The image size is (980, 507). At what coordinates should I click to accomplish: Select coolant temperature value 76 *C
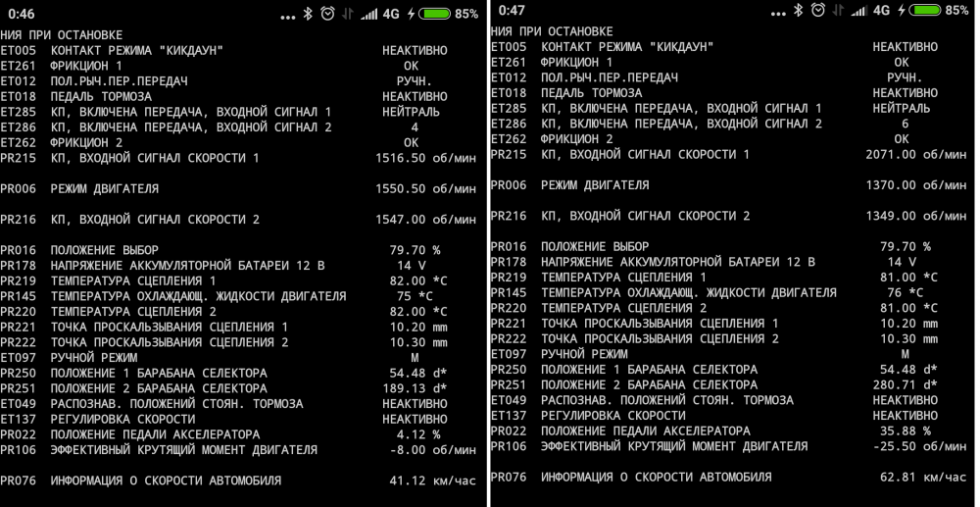pos(905,292)
